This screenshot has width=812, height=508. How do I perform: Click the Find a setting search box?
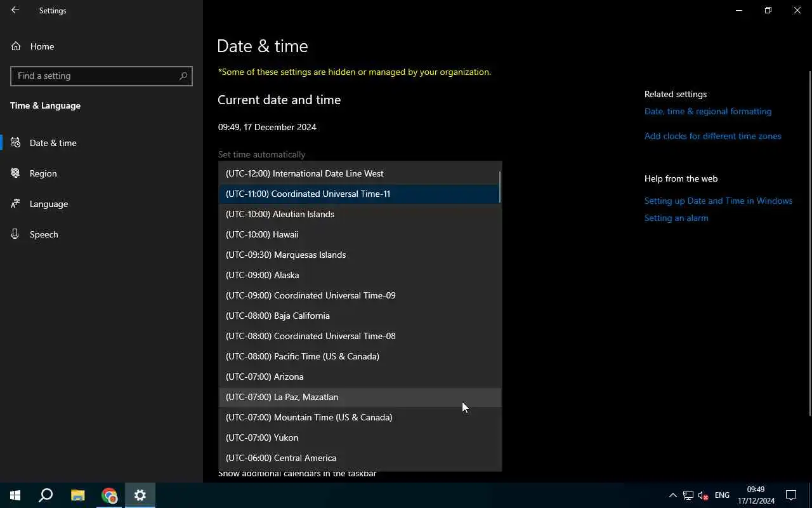coord(95,76)
